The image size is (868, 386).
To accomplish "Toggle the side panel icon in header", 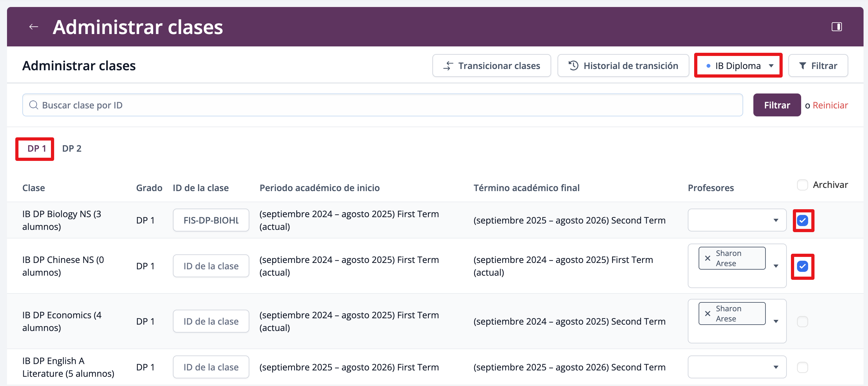I will click(x=836, y=27).
